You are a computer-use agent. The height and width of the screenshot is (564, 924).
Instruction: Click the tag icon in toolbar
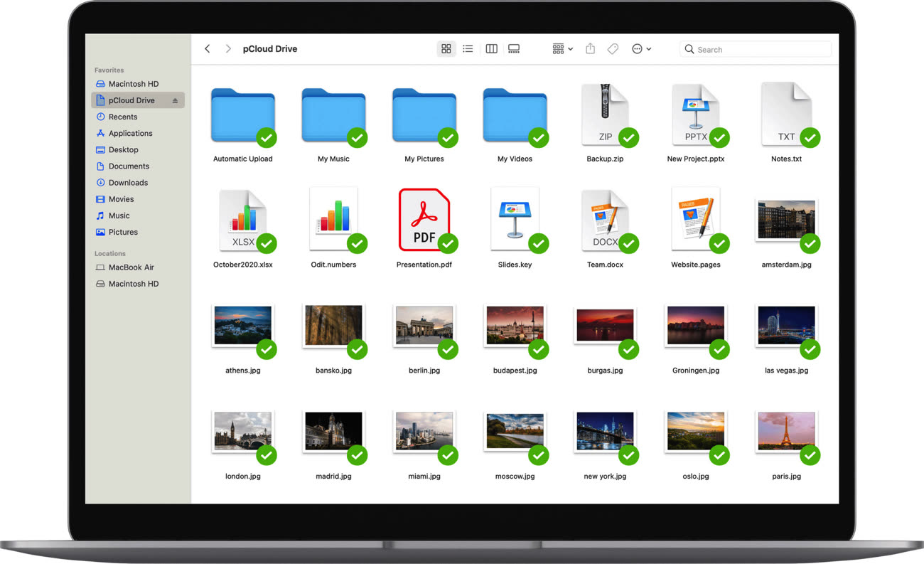tap(613, 49)
